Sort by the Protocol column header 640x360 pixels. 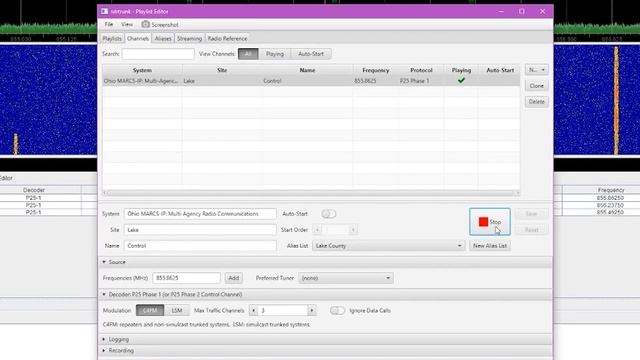[x=421, y=70]
